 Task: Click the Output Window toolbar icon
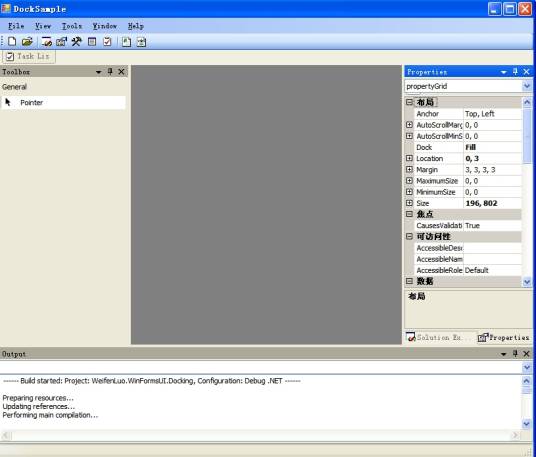point(92,42)
